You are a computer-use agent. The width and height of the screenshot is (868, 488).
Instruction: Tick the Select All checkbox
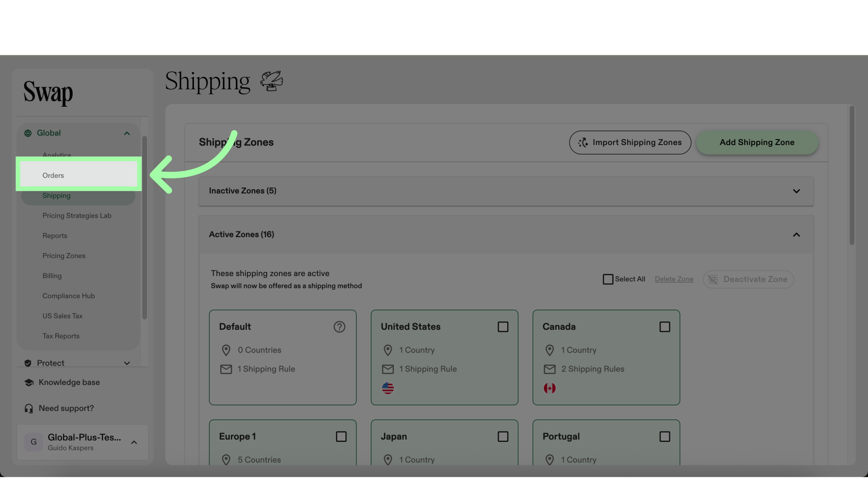(x=608, y=279)
